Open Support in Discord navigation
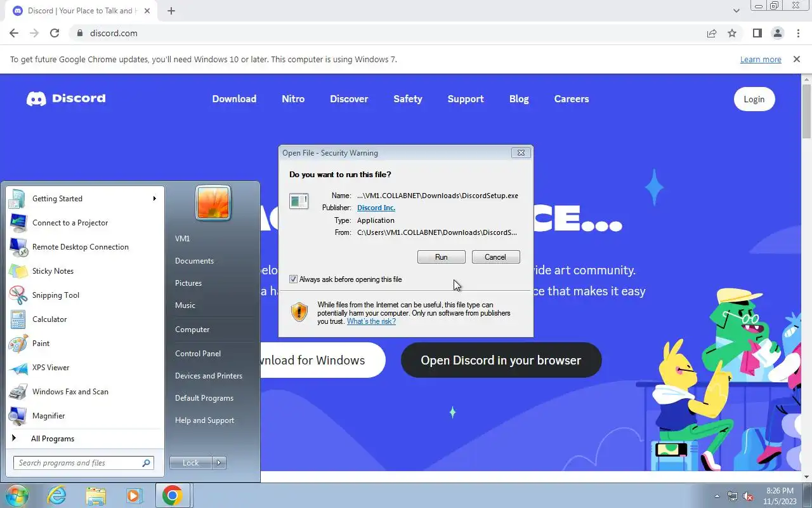This screenshot has height=508, width=812. [466, 99]
